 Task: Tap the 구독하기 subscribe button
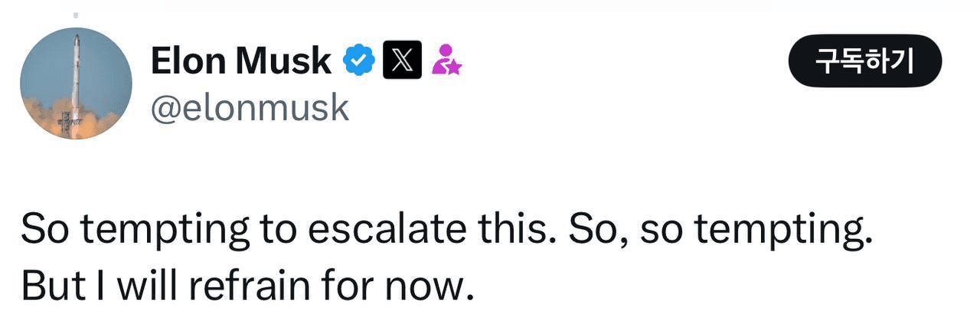[x=864, y=61]
